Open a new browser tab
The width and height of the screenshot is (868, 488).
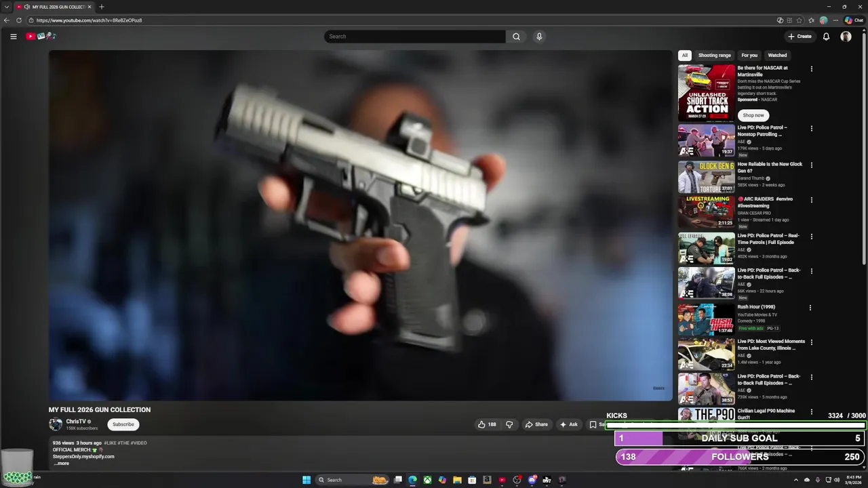(x=102, y=7)
